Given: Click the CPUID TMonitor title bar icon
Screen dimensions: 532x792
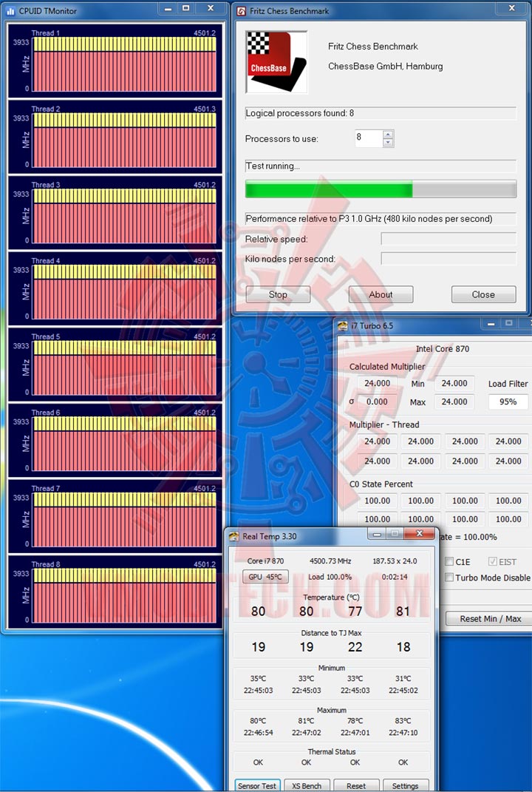Looking at the screenshot, I should point(10,10).
